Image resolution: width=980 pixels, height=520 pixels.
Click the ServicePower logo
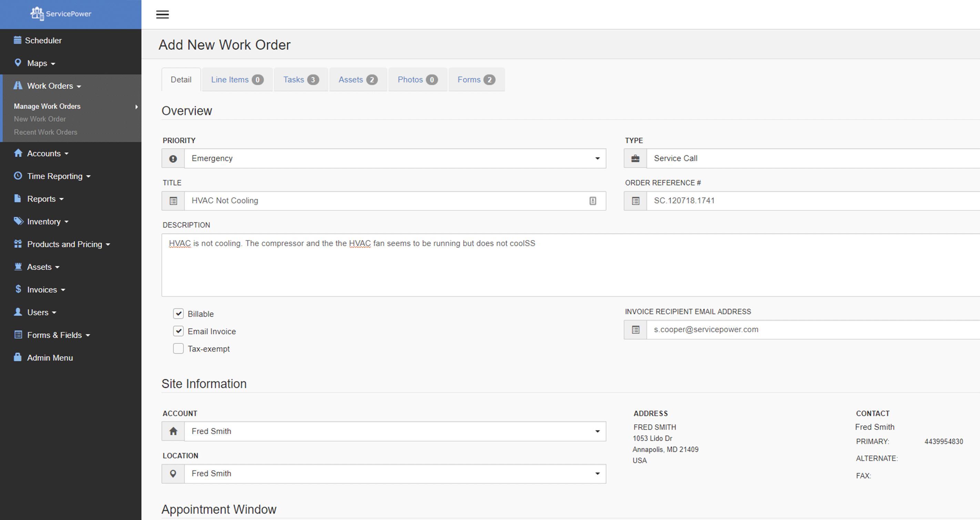pyautogui.click(x=61, y=14)
